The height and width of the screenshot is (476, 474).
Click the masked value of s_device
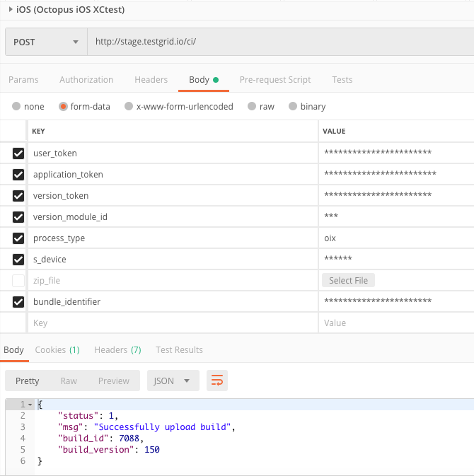click(x=338, y=258)
